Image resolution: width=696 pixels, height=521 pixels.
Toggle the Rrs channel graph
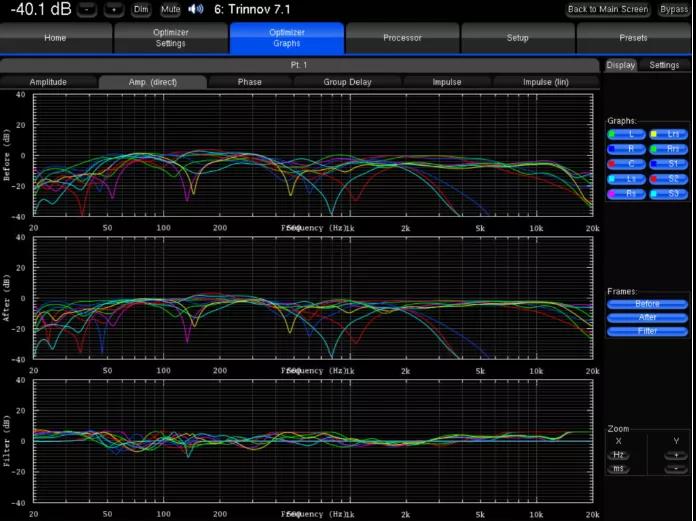[668, 149]
